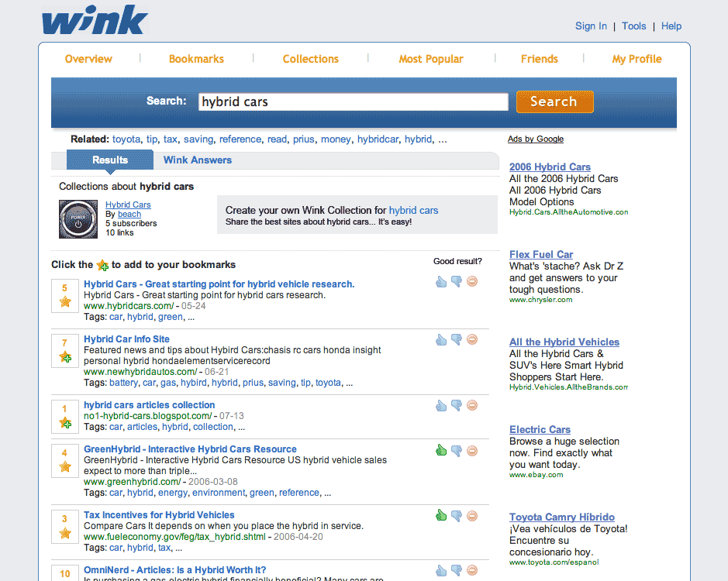Bookmark star for GreenHybrid result

[x=65, y=466]
